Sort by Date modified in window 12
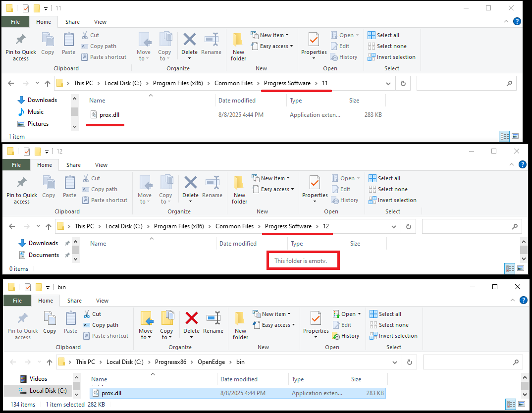 (238, 244)
